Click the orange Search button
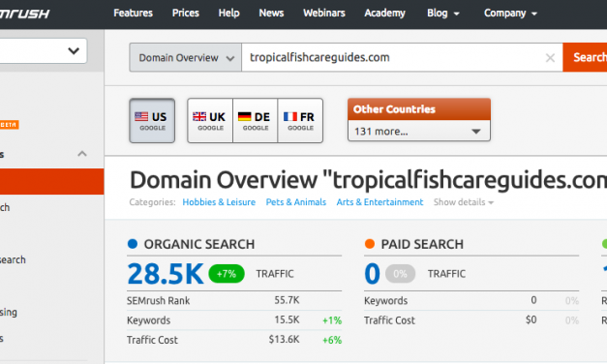This screenshot has height=364, width=607. 585,57
